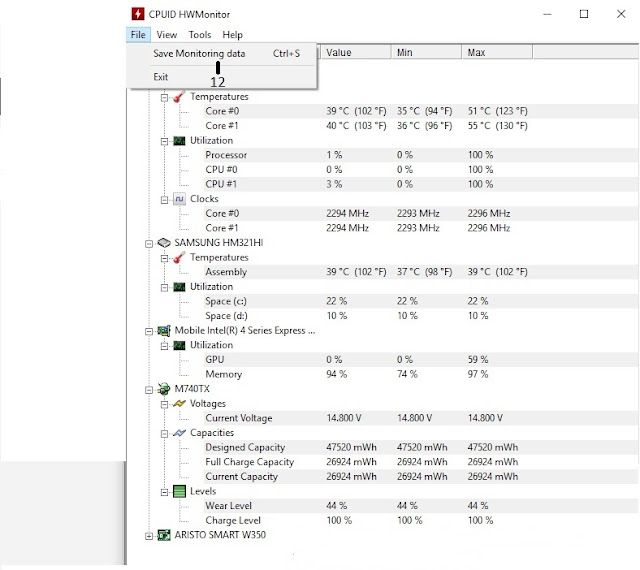
Task: Collapse the Clocks node
Action: [164, 200]
